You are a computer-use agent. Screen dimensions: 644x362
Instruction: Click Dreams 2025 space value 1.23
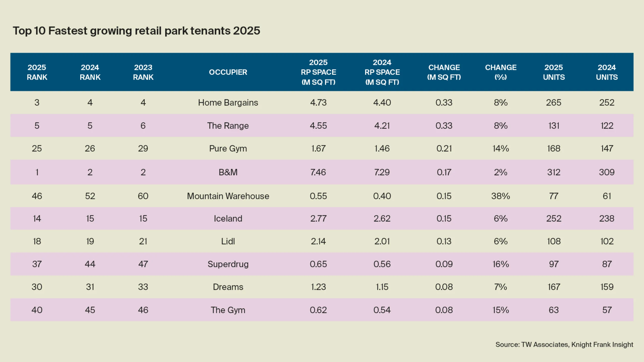318,287
